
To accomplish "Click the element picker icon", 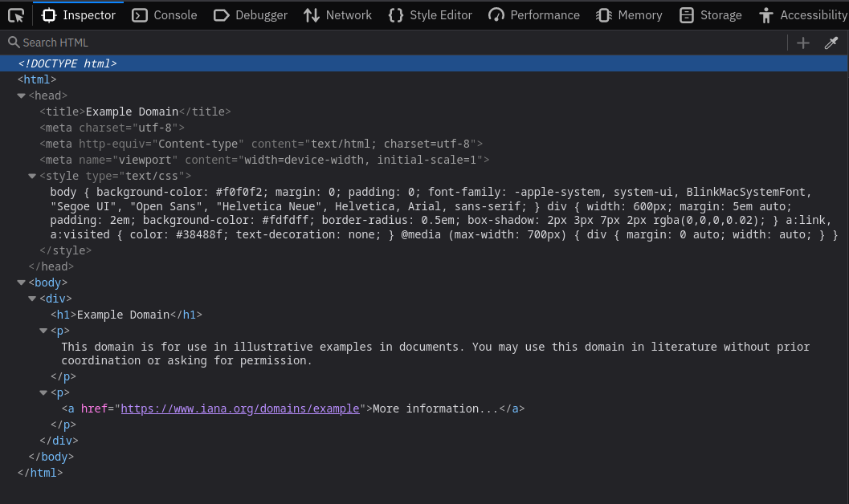I will (16, 15).
